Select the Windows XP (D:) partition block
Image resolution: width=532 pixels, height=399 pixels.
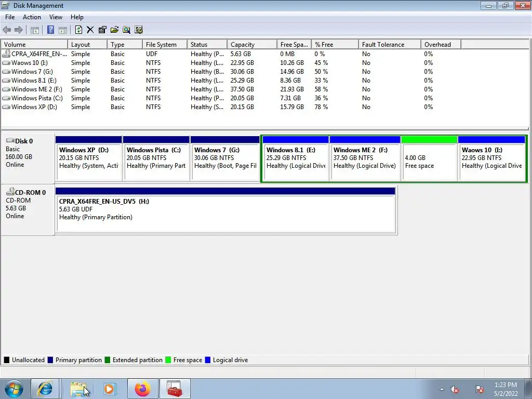pyautogui.click(x=88, y=158)
